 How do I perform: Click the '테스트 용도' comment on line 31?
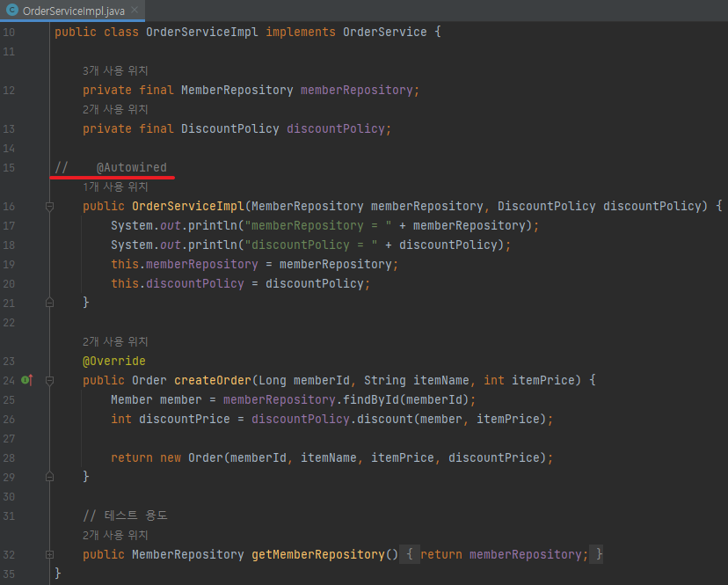125,516
